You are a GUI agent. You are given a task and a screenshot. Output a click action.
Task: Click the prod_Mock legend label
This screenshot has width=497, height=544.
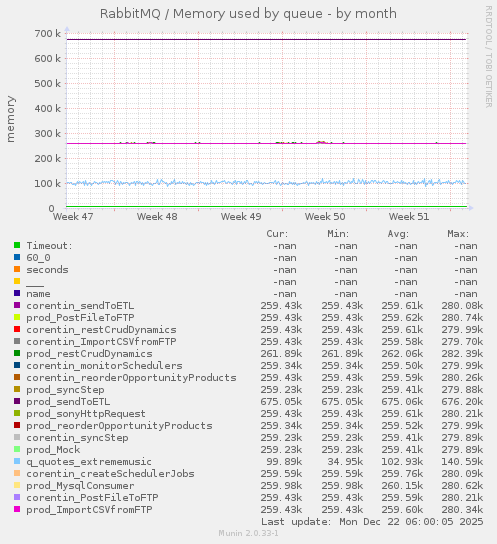(x=53, y=450)
